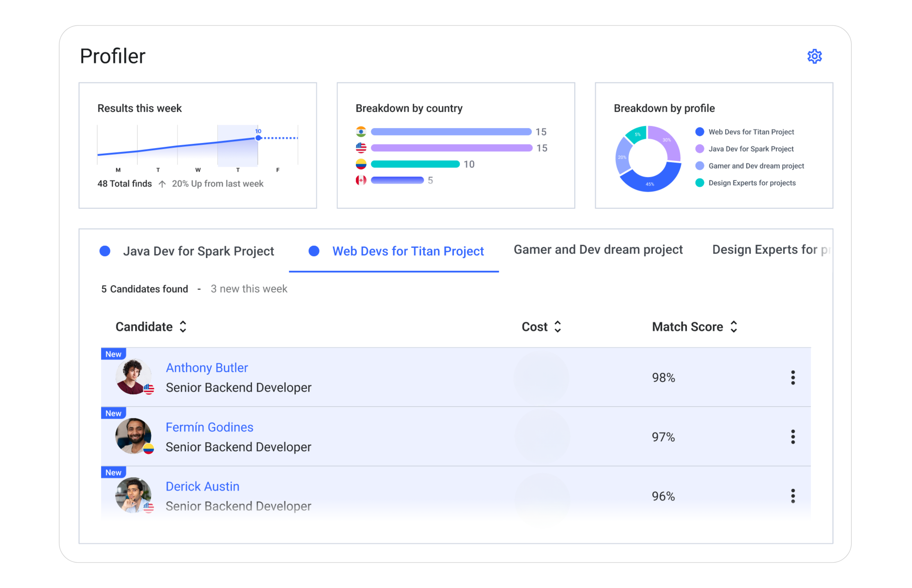Open Anthony Butler's three-dot options menu
The image size is (912, 588).
click(x=793, y=378)
